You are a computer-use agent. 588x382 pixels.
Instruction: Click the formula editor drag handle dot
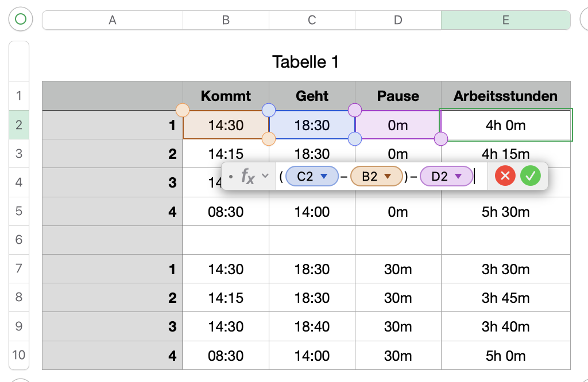click(x=231, y=177)
